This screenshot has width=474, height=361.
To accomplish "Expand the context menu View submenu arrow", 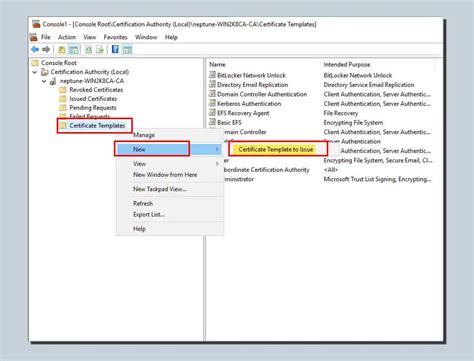I will [217, 164].
